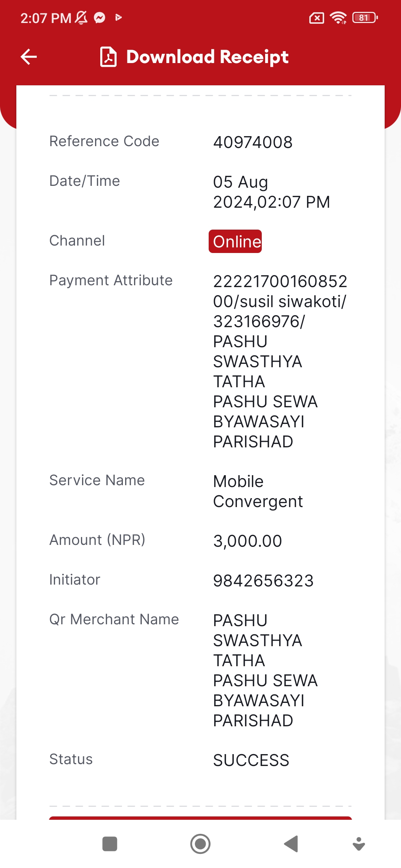
Task: Tap the back arrow in header
Action: 29,57
